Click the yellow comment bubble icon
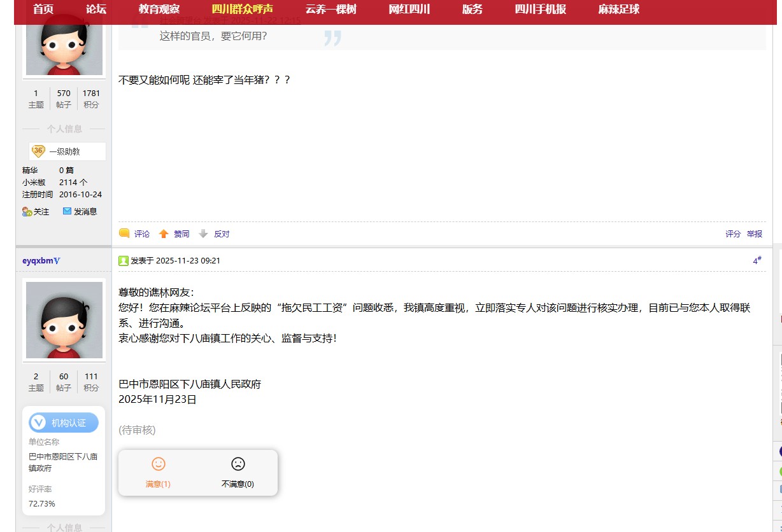The height and width of the screenshot is (532, 782). 124,234
